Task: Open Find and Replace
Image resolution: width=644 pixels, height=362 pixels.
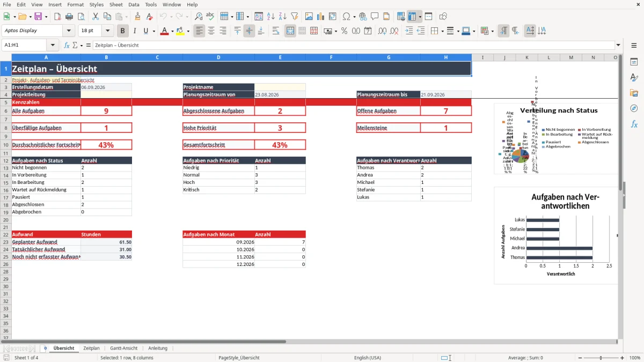Action: pos(199,17)
